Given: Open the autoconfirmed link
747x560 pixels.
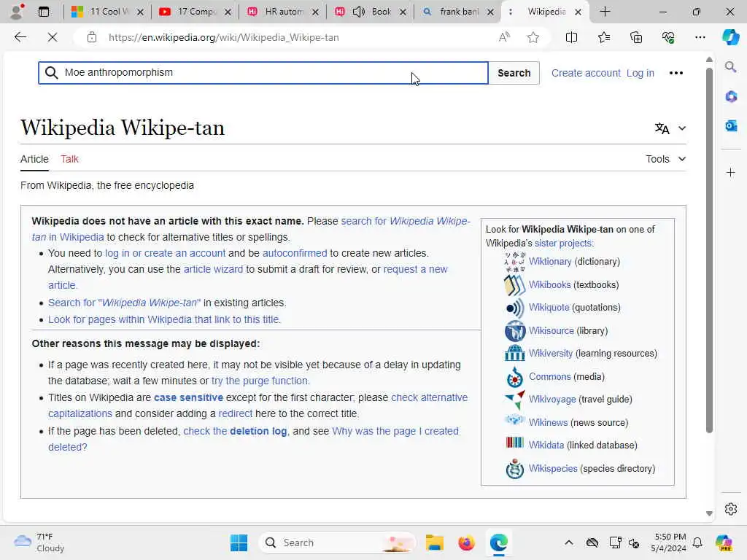Looking at the screenshot, I should (x=295, y=253).
